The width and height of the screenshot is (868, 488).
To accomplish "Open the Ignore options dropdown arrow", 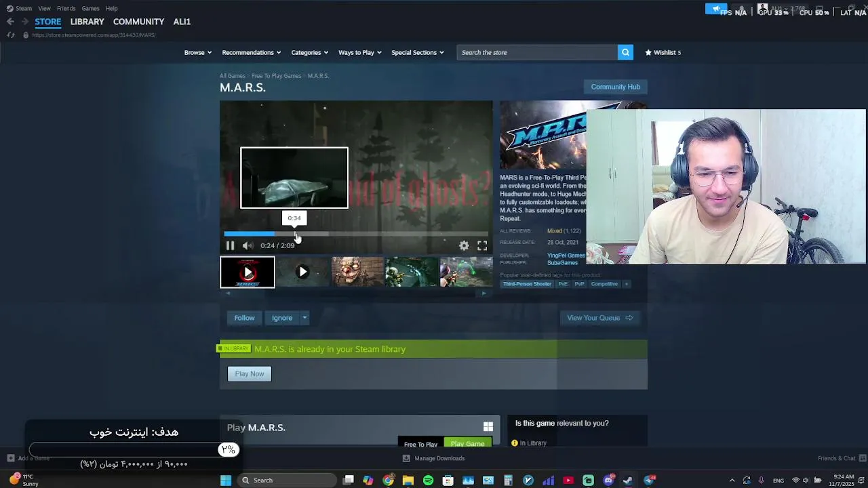I will click(304, 318).
